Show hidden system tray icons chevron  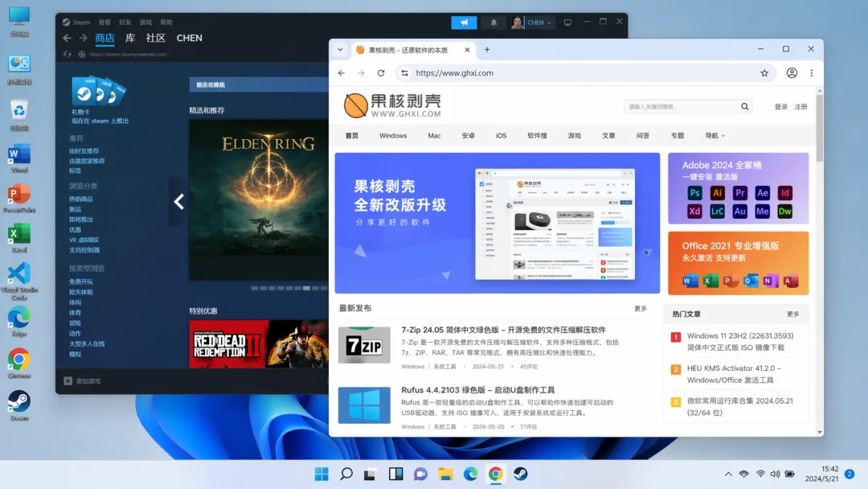[x=728, y=474]
